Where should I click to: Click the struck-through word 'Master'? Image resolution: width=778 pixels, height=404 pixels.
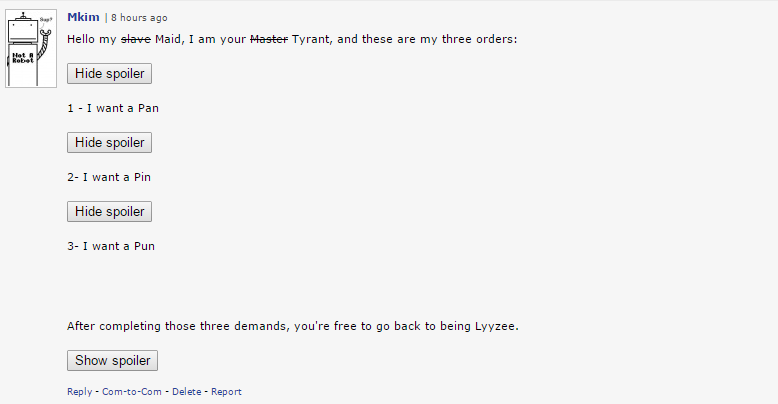268,39
